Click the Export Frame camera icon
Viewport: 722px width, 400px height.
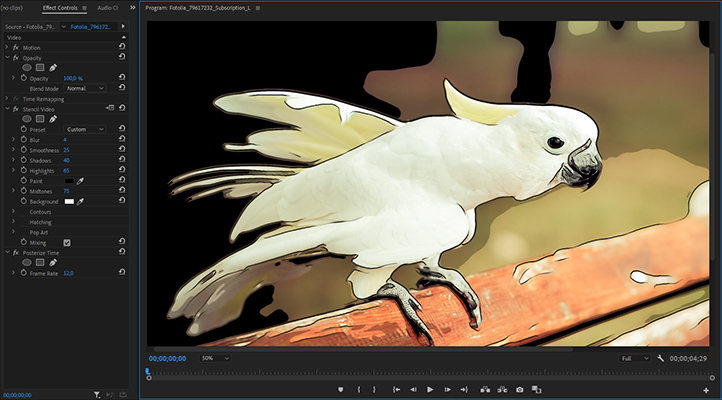tap(519, 389)
